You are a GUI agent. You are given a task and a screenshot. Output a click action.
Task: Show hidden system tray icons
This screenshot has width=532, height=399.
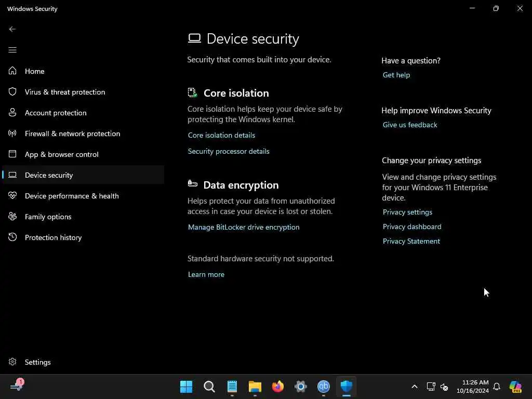click(x=415, y=387)
